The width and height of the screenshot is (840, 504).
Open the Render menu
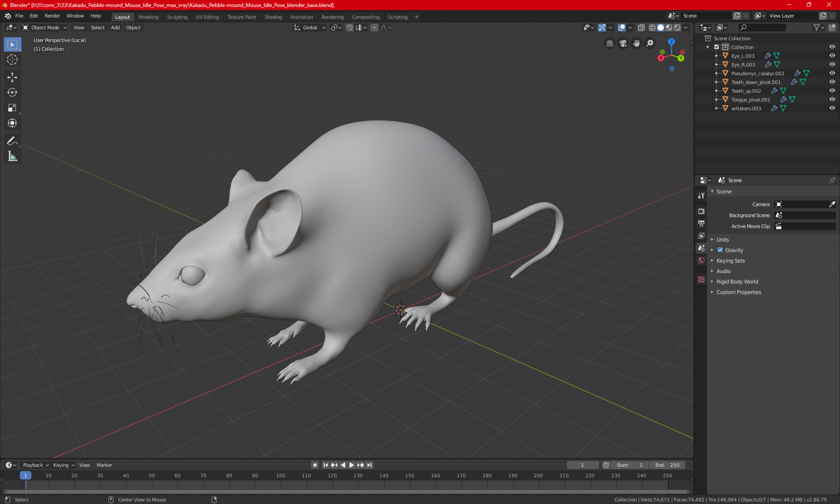point(52,16)
